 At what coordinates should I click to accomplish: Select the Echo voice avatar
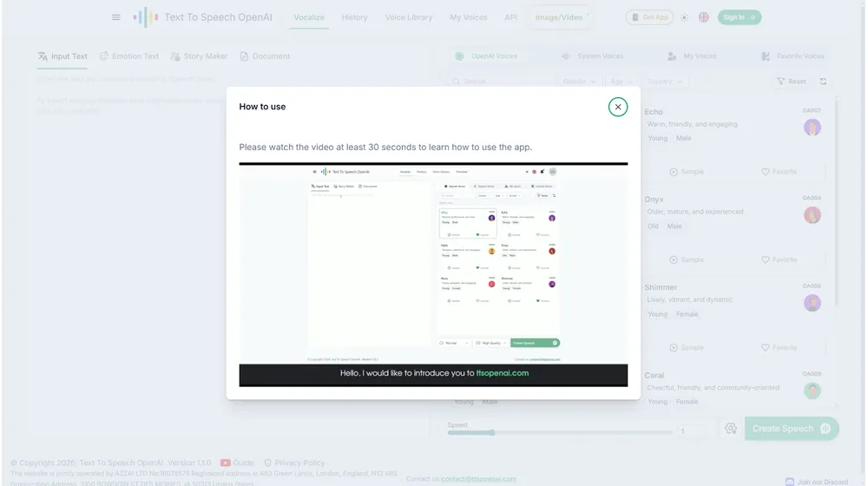click(812, 128)
